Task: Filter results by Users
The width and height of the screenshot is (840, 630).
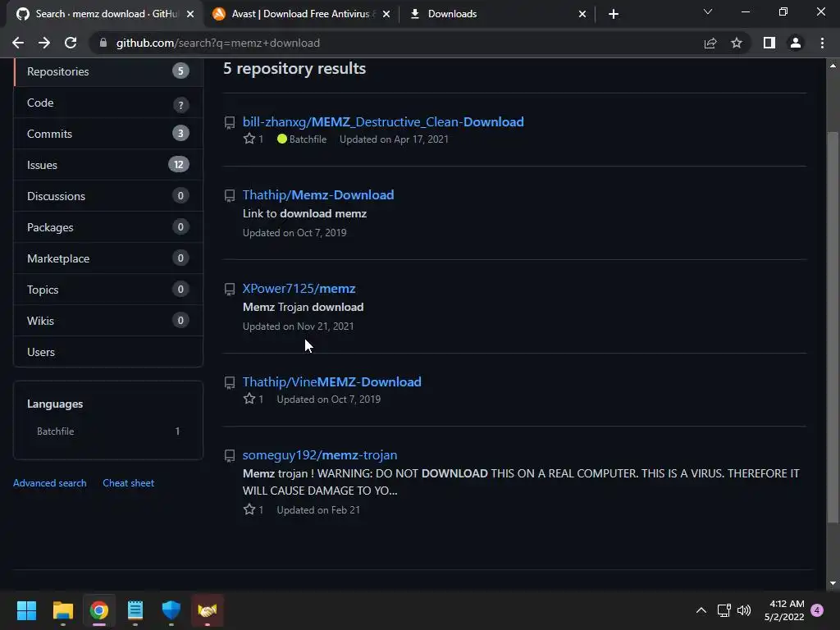Action: tap(108, 352)
